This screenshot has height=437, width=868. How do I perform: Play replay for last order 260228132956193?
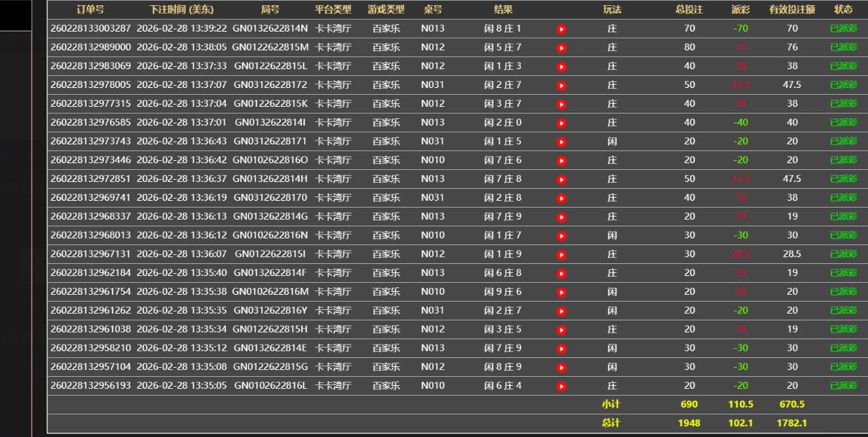[x=561, y=387]
